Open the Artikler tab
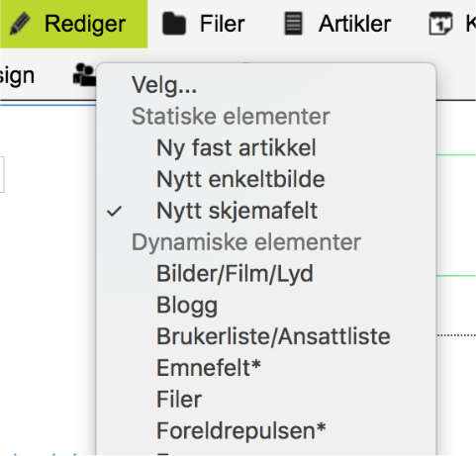 pos(337,24)
